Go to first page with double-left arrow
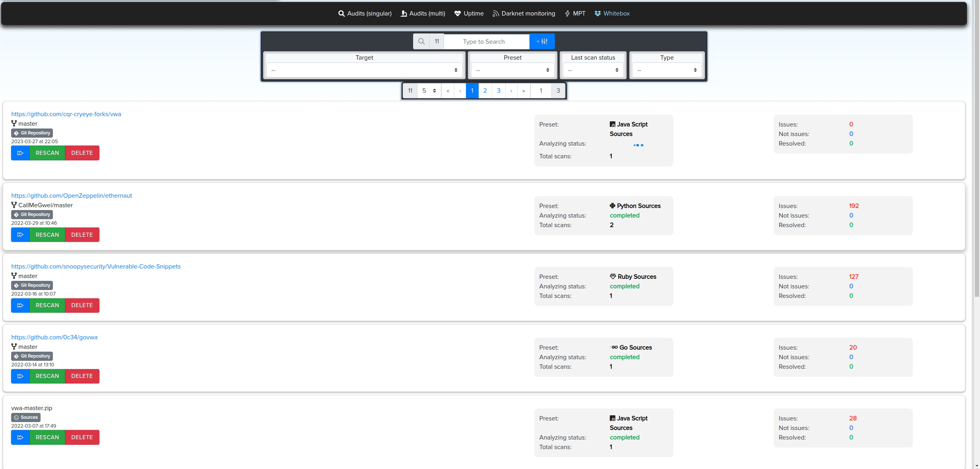The height and width of the screenshot is (469, 980). coord(448,91)
